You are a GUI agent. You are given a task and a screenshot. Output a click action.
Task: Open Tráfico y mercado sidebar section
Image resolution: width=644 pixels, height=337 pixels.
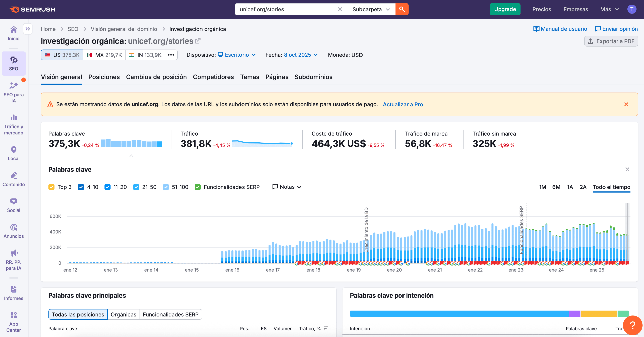coord(14,125)
